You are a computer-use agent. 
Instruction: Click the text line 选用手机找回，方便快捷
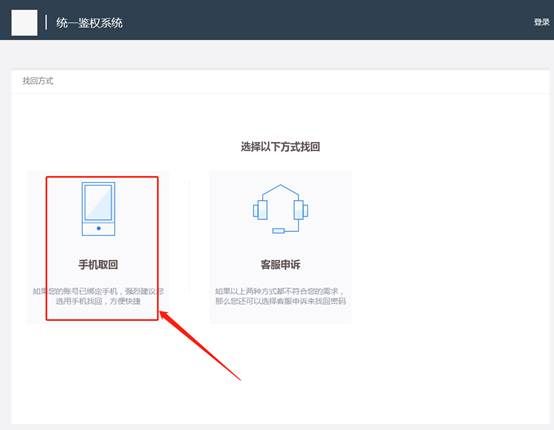98,301
